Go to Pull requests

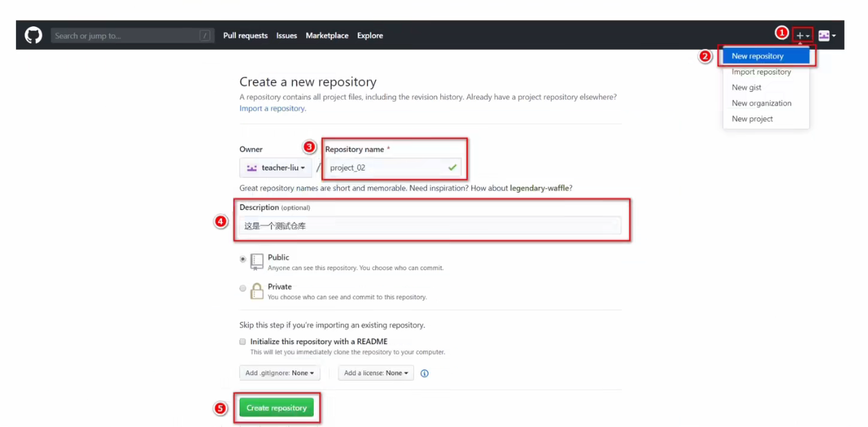click(245, 35)
